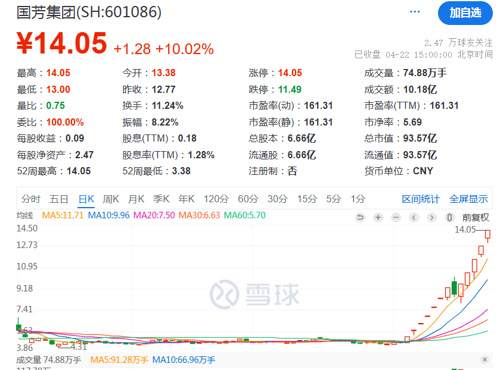The width and height of the screenshot is (500, 370).
Task: Shift chart right using the right chevron
Action: 432,218
